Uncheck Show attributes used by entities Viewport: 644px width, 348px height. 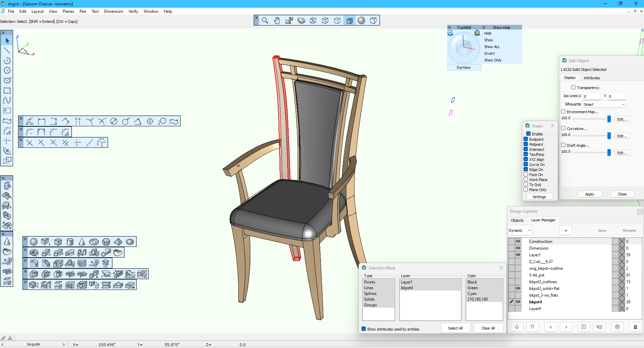click(x=364, y=329)
